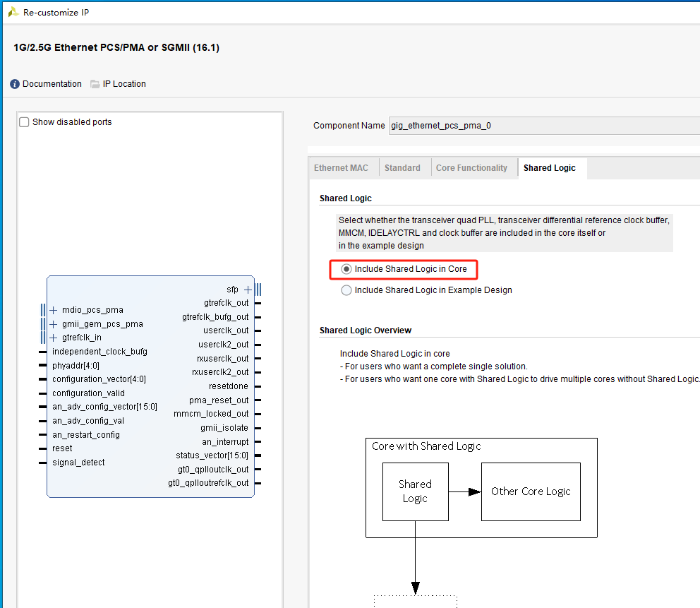Viewport: 700px width, 608px height.
Task: Expand the sfp interface port
Action: coord(248,290)
